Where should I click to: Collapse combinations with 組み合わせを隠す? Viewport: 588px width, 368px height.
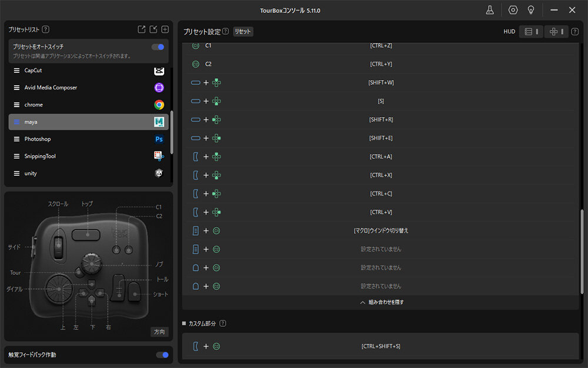[x=381, y=302]
